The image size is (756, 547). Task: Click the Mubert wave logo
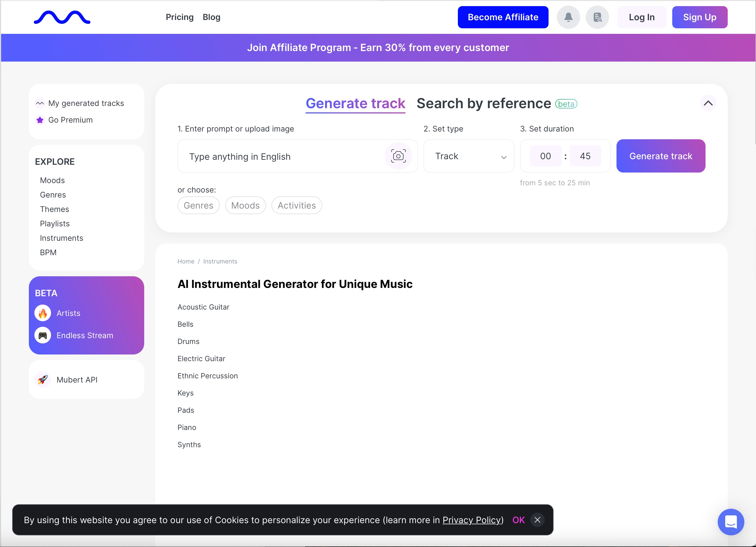tap(62, 17)
